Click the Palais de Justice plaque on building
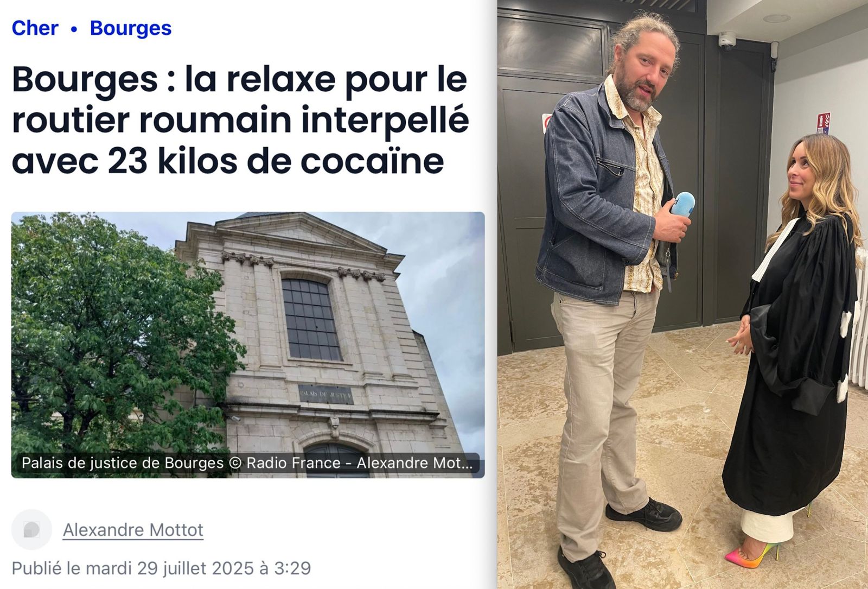This screenshot has height=589, width=868. 325,395
